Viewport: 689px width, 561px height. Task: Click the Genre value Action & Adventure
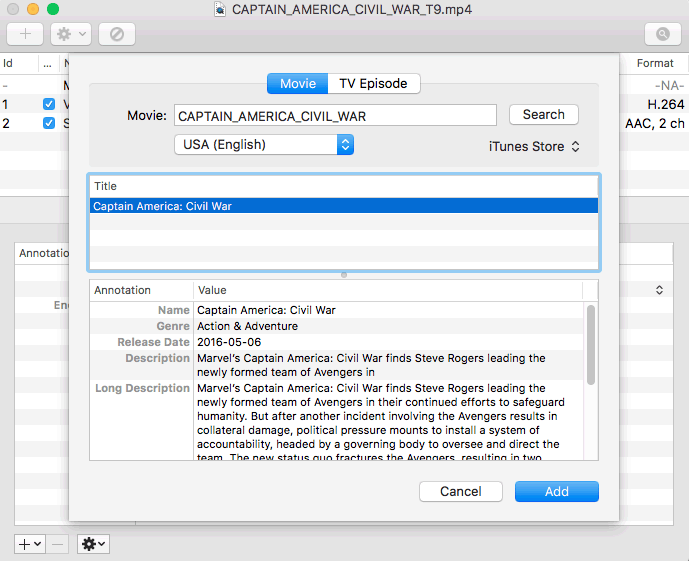[x=247, y=326]
